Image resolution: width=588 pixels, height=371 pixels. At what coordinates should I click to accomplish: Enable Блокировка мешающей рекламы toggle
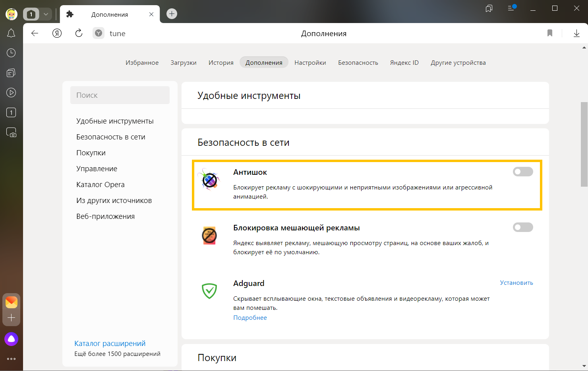pos(523,227)
